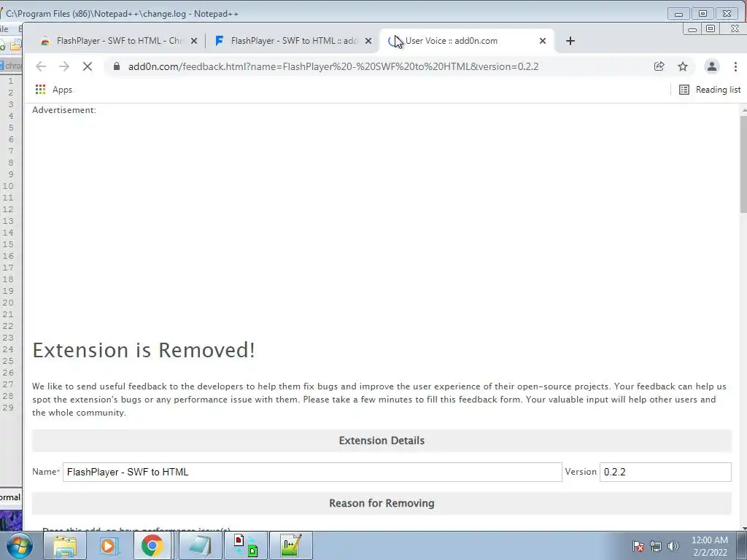Close the first FlashPlayer tab
The image size is (747, 560).
(x=194, y=41)
